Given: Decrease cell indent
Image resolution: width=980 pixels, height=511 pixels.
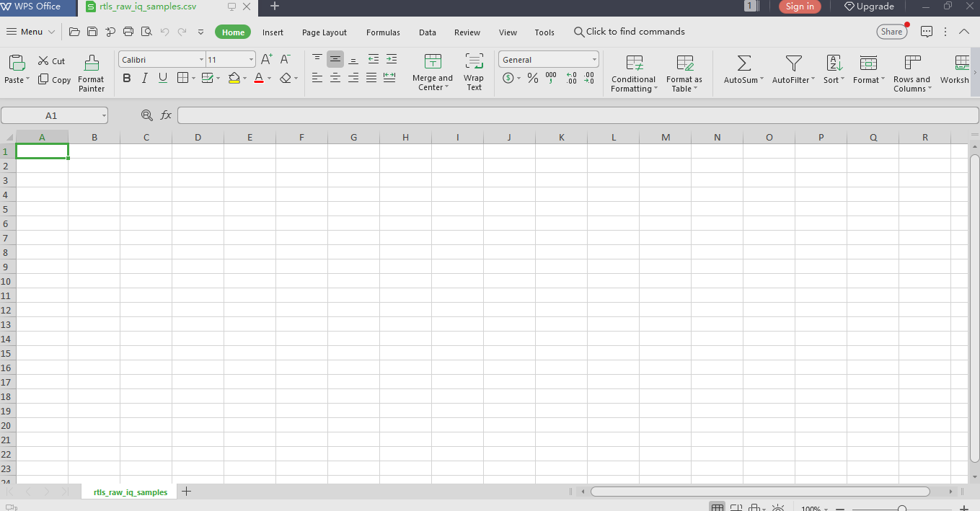Looking at the screenshot, I should pyautogui.click(x=373, y=59).
